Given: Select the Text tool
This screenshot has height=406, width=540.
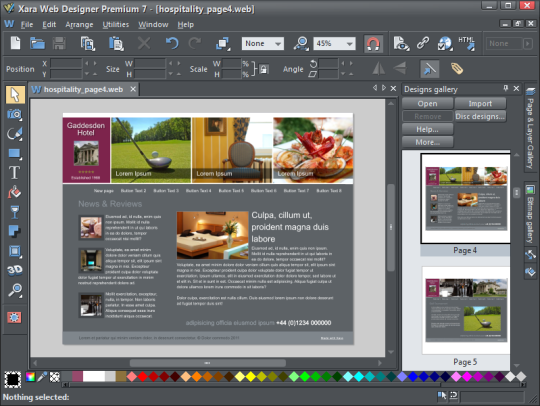Looking at the screenshot, I should pos(14,173).
